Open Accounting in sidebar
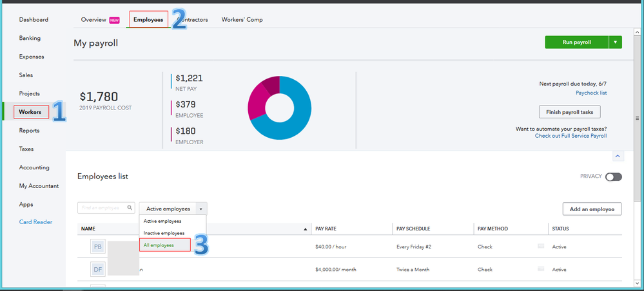The width and height of the screenshot is (644, 291). tap(34, 167)
